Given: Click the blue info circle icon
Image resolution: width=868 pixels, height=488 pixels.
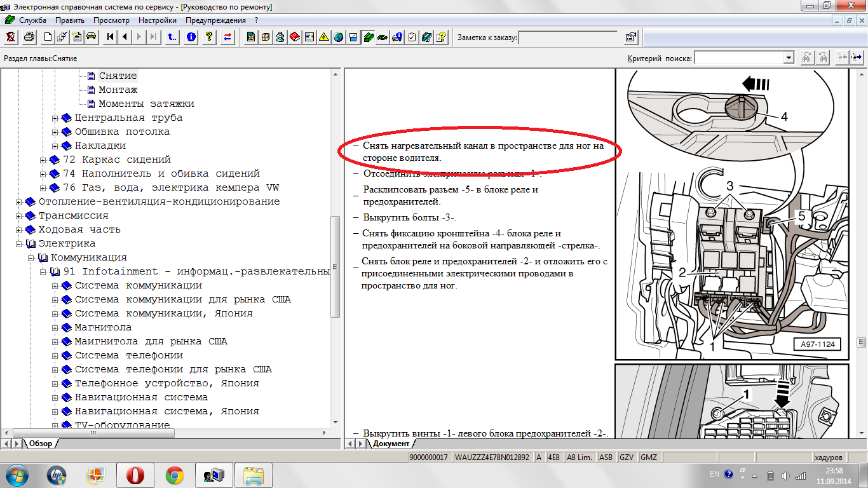Looking at the screenshot, I should click(191, 37).
